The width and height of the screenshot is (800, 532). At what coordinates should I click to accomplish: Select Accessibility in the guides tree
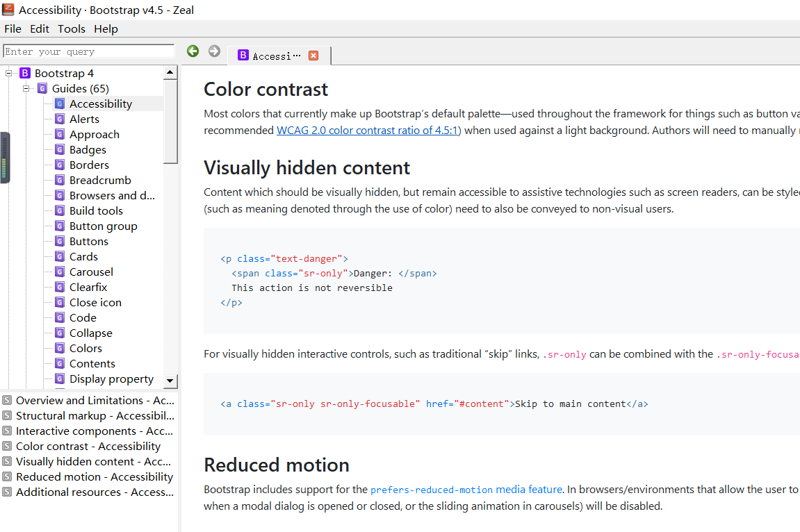[101, 103]
